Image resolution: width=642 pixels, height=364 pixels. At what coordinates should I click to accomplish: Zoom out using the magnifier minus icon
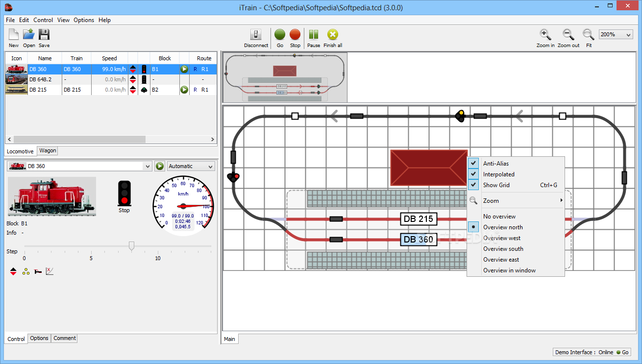[x=568, y=35]
